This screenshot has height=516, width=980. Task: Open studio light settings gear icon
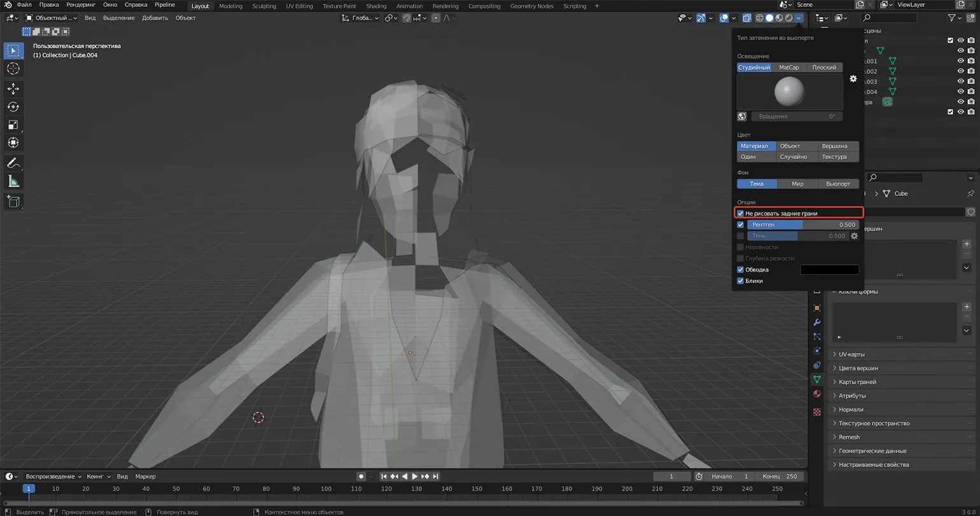pyautogui.click(x=853, y=79)
